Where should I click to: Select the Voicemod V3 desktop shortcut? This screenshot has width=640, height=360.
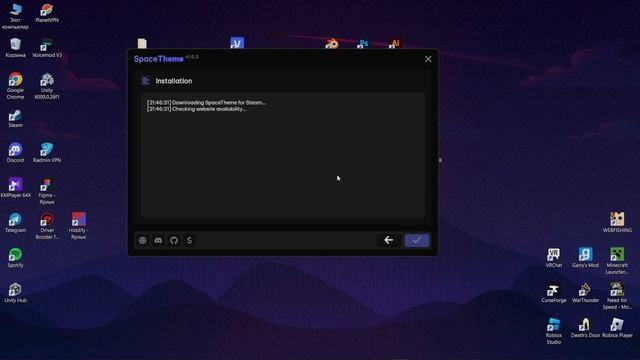click(47, 48)
